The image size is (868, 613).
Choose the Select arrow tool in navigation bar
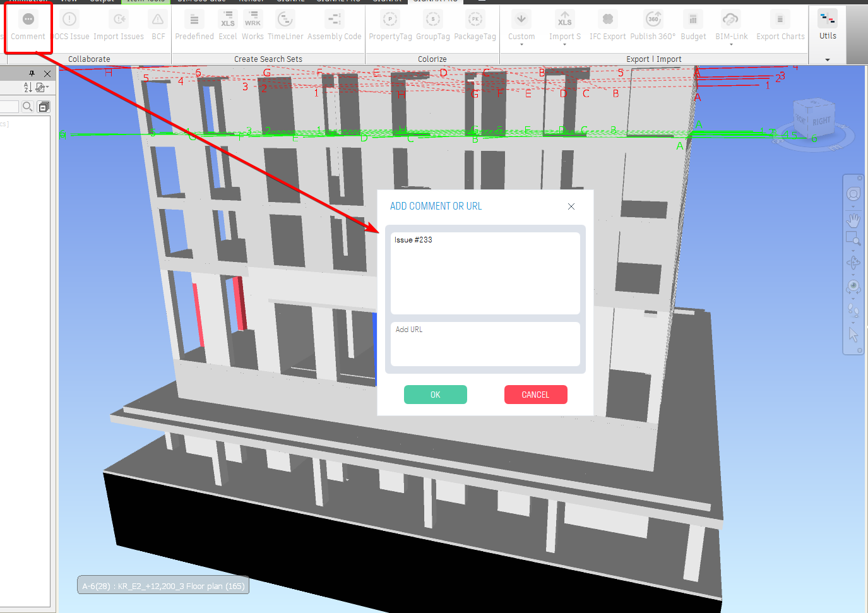click(853, 335)
